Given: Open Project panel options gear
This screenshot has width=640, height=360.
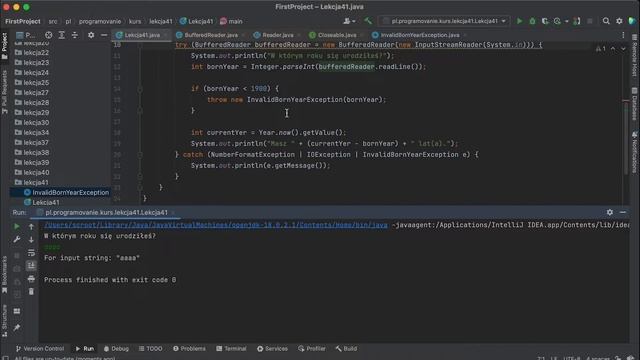Looking at the screenshot, I should point(91,35).
